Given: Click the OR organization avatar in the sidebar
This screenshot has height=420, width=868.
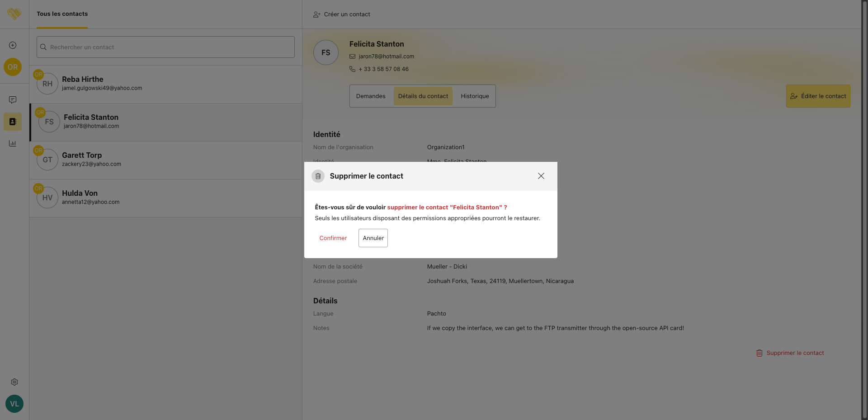Looking at the screenshot, I should pyautogui.click(x=13, y=67).
